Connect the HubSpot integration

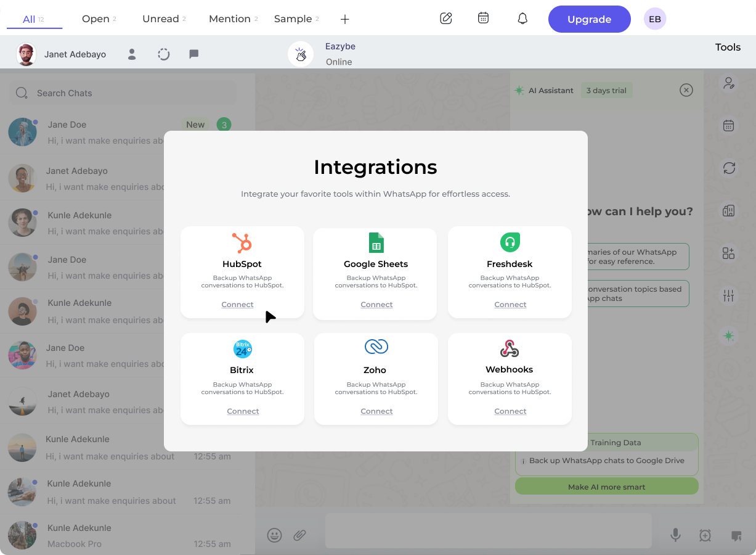coord(237,304)
